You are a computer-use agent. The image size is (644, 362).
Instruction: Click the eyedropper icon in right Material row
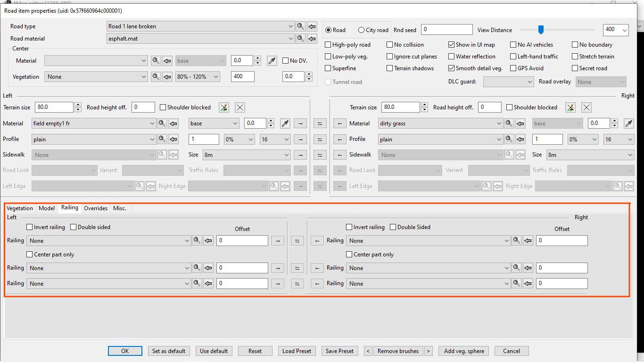(x=628, y=123)
